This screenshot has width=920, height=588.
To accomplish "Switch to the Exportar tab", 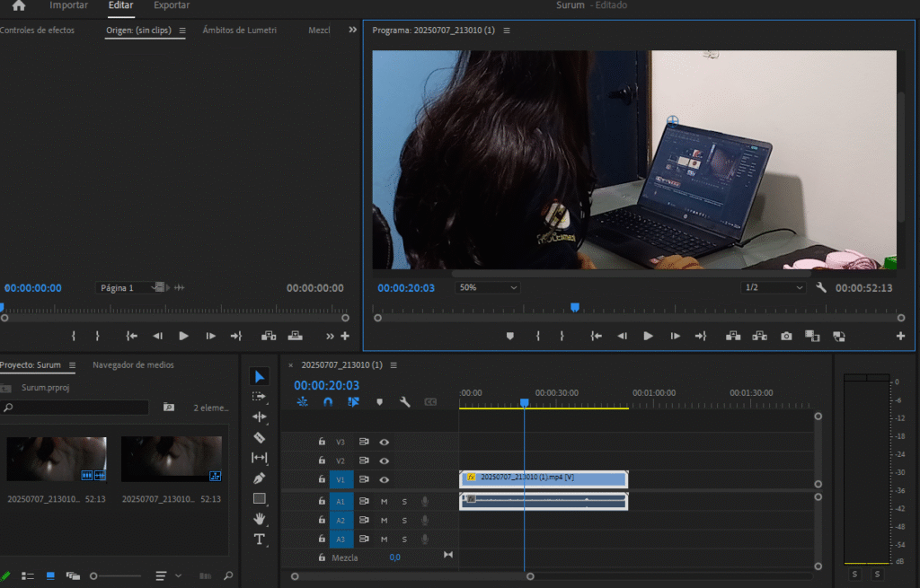I will 171,5.
